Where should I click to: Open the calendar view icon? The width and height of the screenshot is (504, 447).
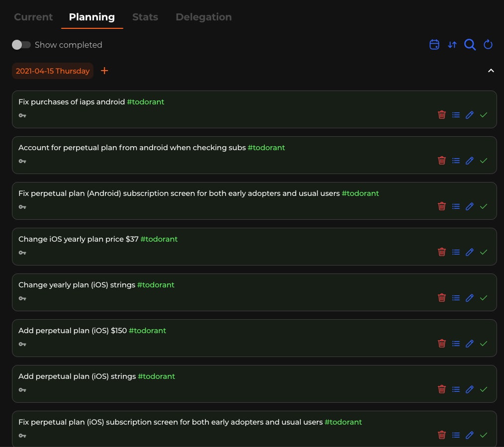point(434,44)
